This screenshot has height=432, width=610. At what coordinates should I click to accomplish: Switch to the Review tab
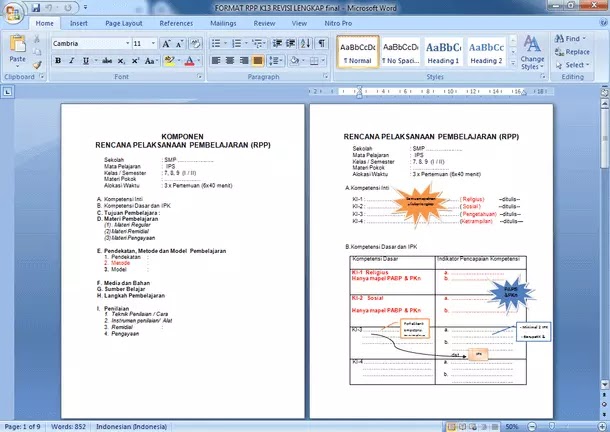[265, 23]
